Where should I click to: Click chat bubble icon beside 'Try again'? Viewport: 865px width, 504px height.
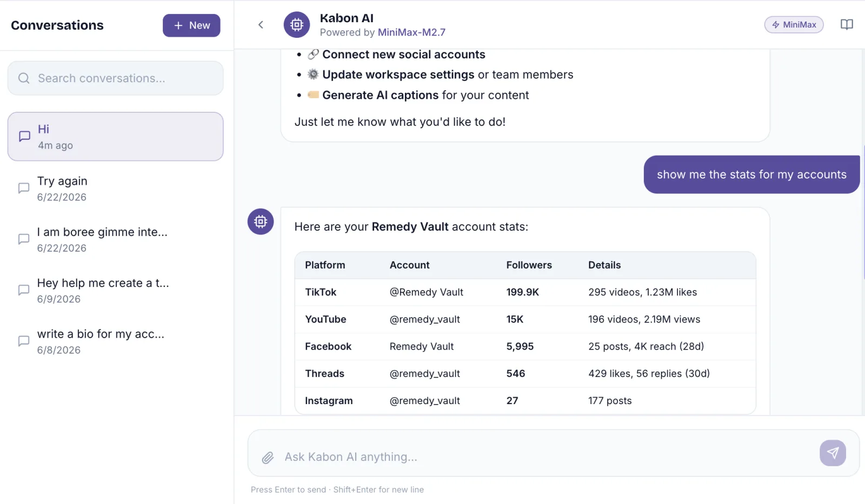click(24, 188)
